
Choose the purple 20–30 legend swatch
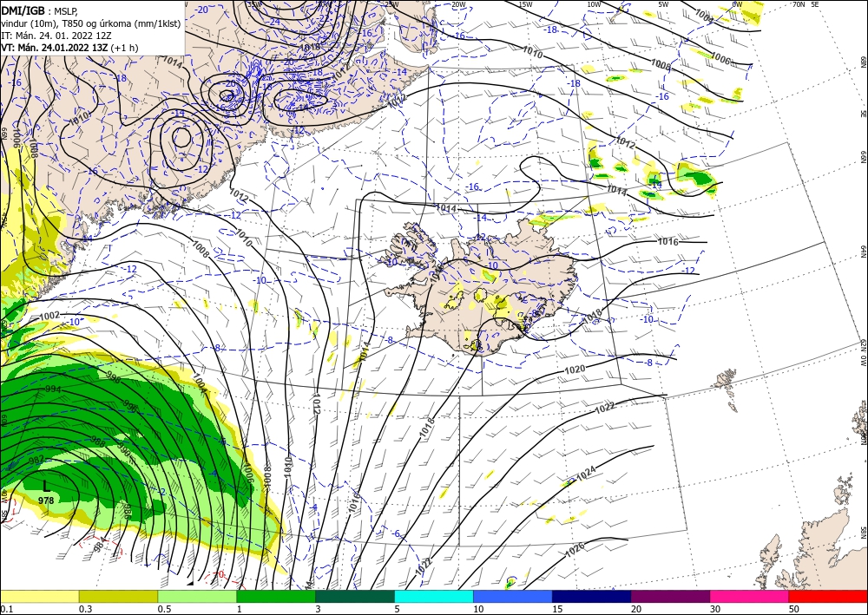[670, 596]
